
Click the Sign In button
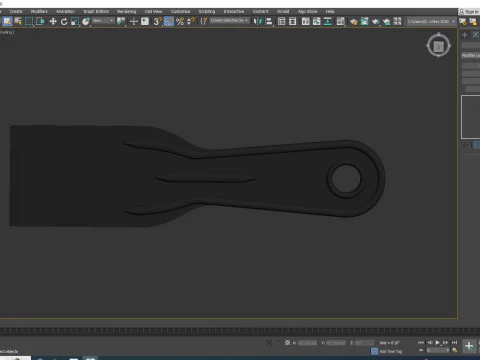[469, 12]
